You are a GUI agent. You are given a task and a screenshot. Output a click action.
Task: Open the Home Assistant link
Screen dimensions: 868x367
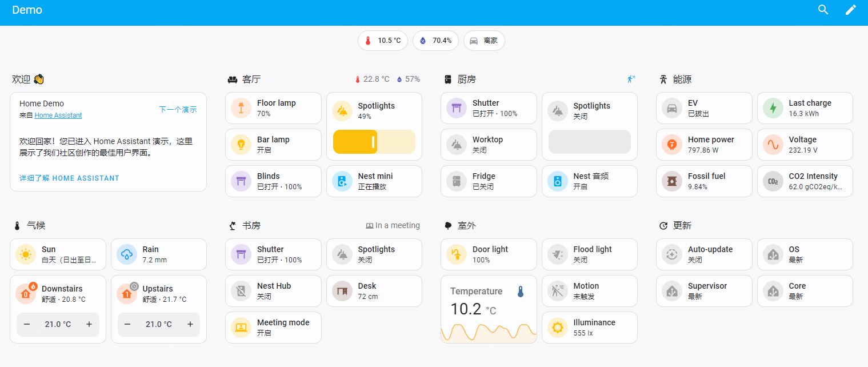pyautogui.click(x=58, y=115)
